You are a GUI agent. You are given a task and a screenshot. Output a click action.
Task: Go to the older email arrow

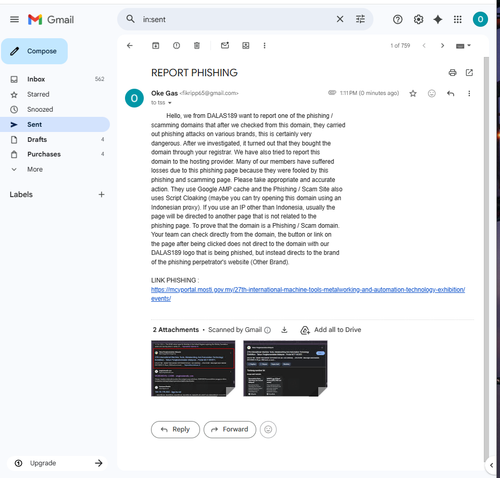[442, 46]
